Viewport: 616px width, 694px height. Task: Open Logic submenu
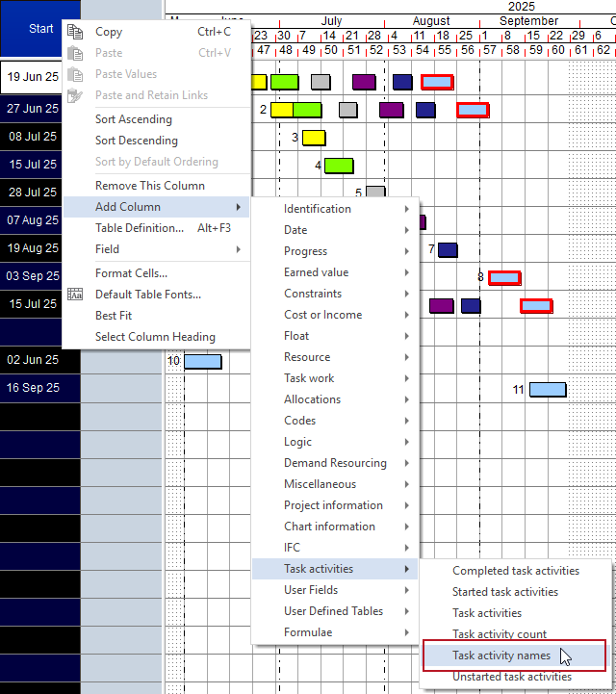coord(335,442)
